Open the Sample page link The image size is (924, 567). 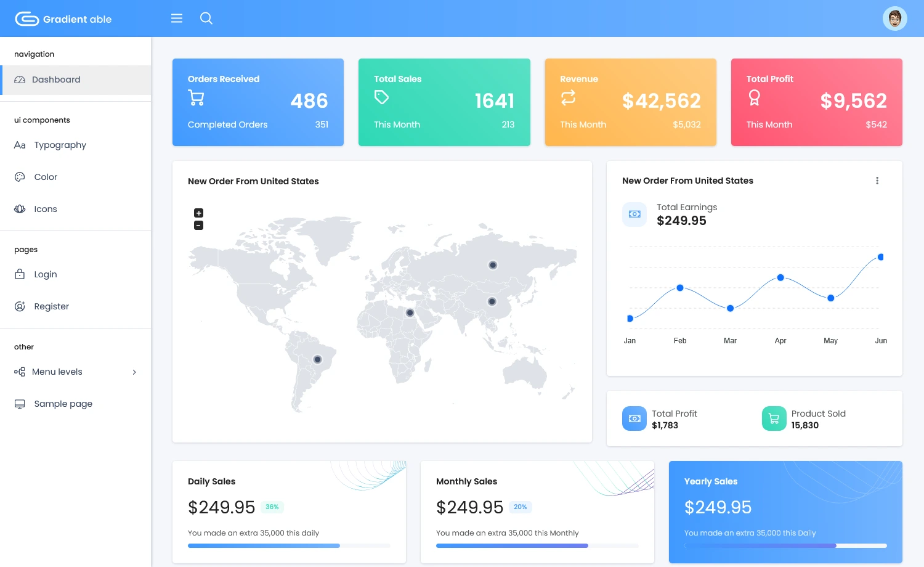point(63,404)
